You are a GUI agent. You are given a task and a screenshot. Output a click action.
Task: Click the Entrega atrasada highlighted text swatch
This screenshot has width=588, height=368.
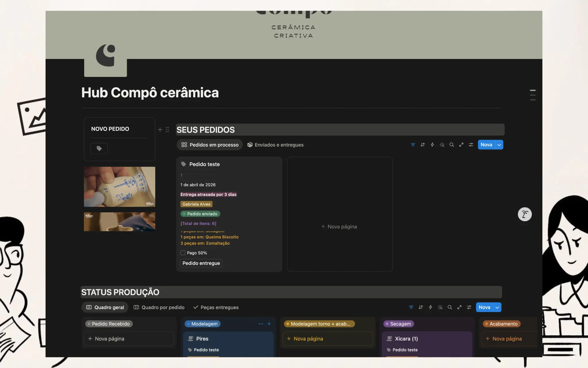208,194
